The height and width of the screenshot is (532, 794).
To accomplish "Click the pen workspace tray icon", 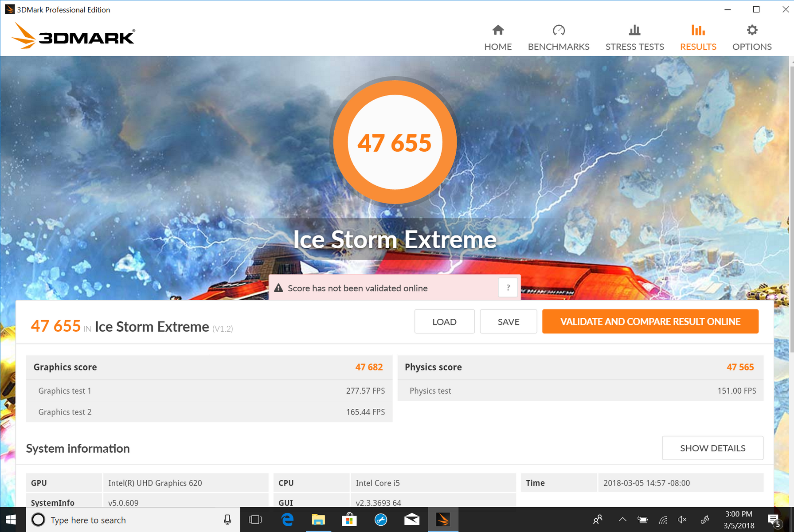I will 705,520.
